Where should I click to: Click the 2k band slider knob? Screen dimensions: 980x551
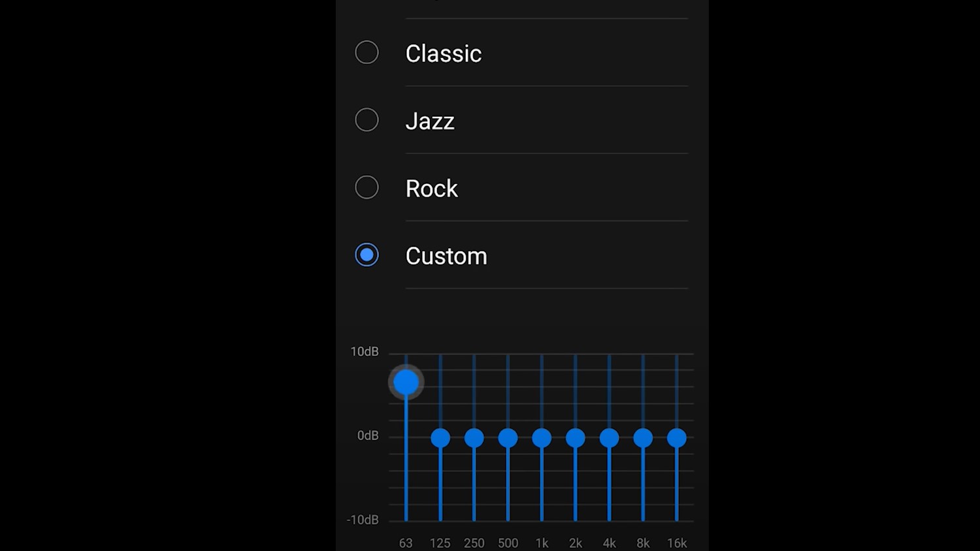click(x=576, y=438)
